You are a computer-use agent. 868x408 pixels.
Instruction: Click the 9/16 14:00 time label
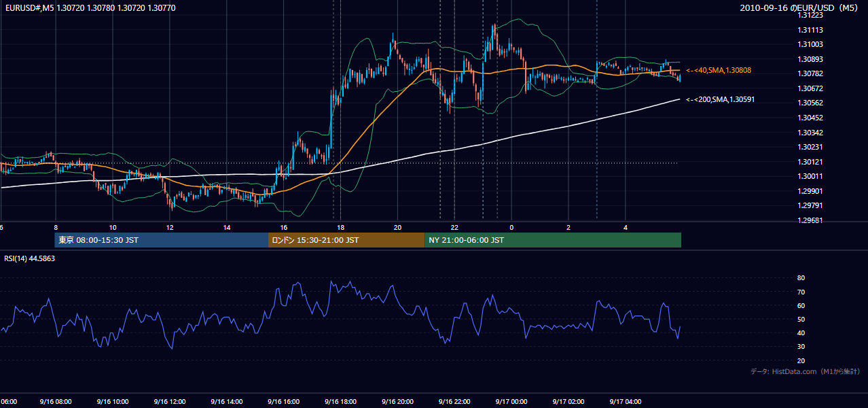click(226, 402)
